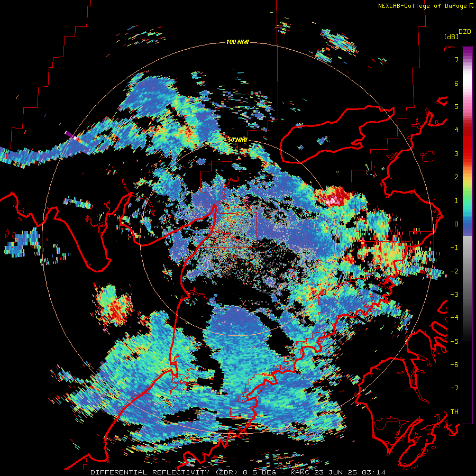Click the colorbar value 1 label
This screenshot has height=476, width=476.
pyautogui.click(x=456, y=200)
